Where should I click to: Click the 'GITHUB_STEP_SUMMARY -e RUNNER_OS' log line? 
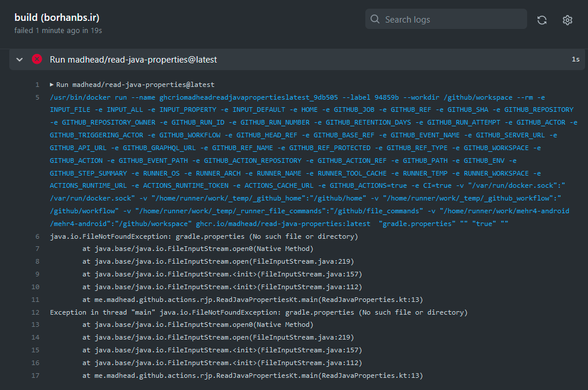[296, 173]
